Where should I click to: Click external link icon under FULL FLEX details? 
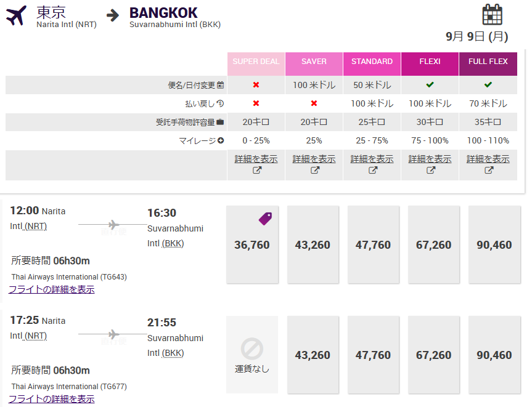[x=488, y=171]
